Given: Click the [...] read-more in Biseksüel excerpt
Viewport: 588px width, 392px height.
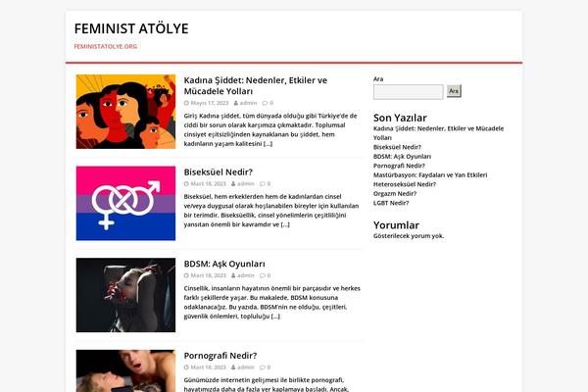Looking at the screenshot, I should pos(285,224).
